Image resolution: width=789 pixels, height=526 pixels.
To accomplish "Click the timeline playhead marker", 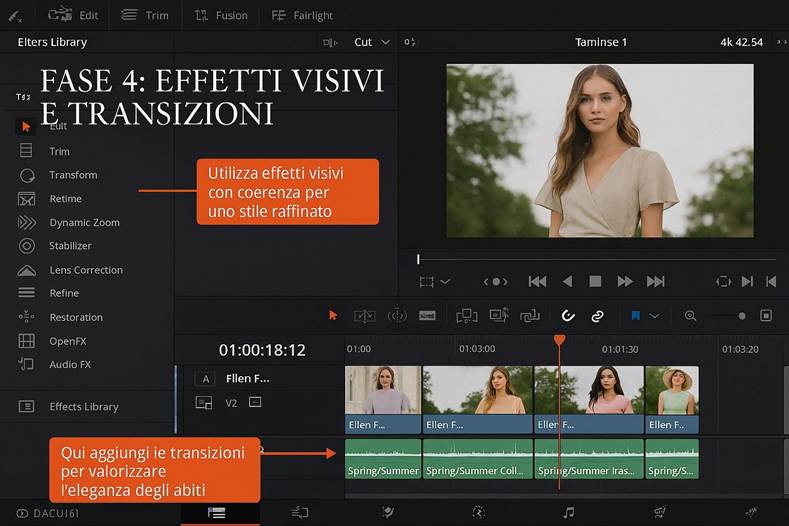I will tap(559, 340).
